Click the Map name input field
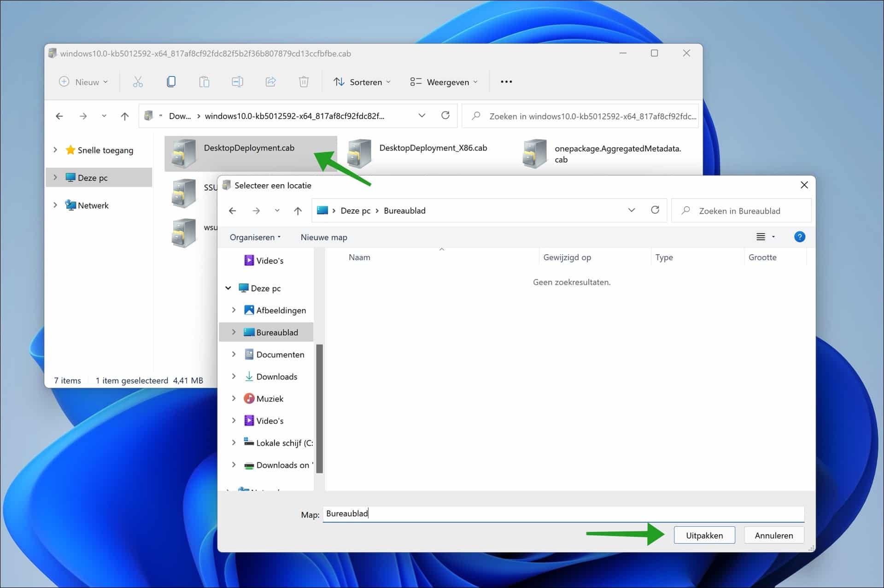Viewport: 884px width, 588px height. coord(461,514)
